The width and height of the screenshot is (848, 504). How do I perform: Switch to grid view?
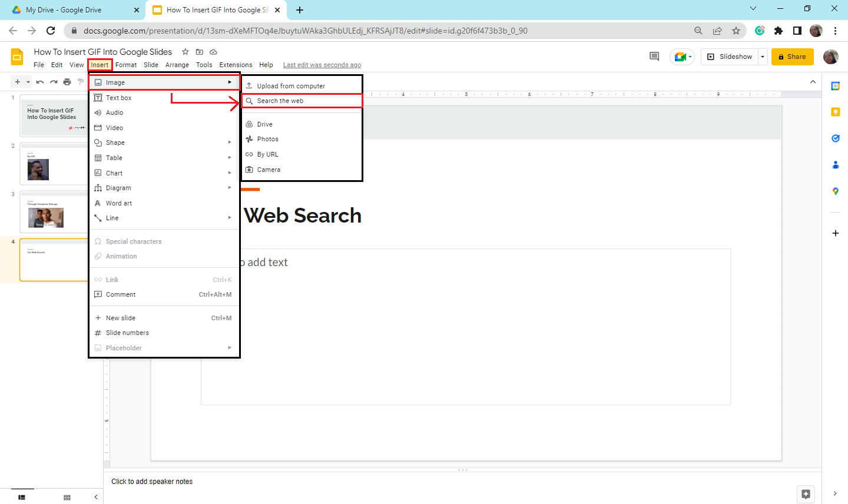coord(67,498)
